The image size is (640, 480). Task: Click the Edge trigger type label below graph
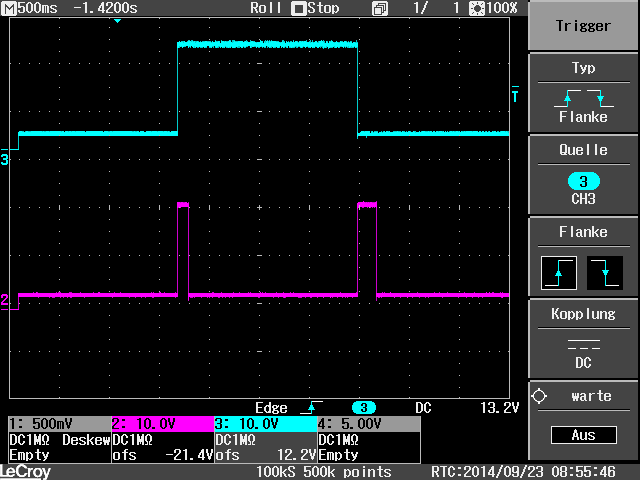point(271,408)
